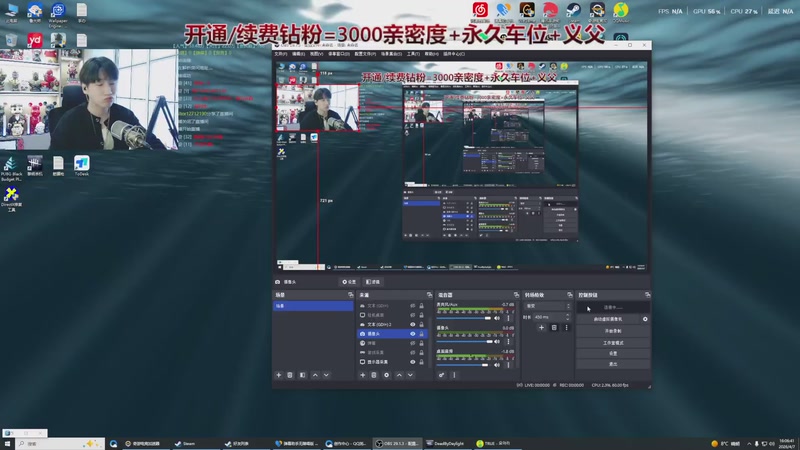The width and height of the screenshot is (800, 450).
Task: Open source 滤镜 button above the docks
Action: click(373, 282)
